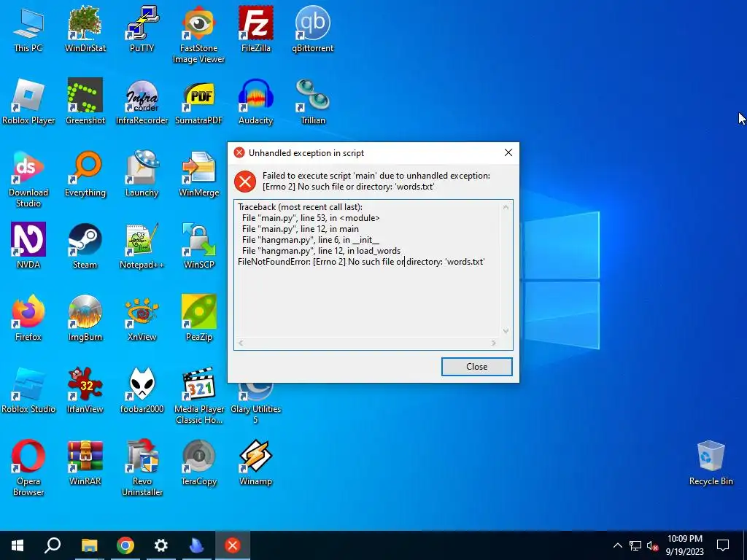The image size is (747, 560).
Task: Select Revo Uninstaller desktop icon
Action: [x=142, y=468]
